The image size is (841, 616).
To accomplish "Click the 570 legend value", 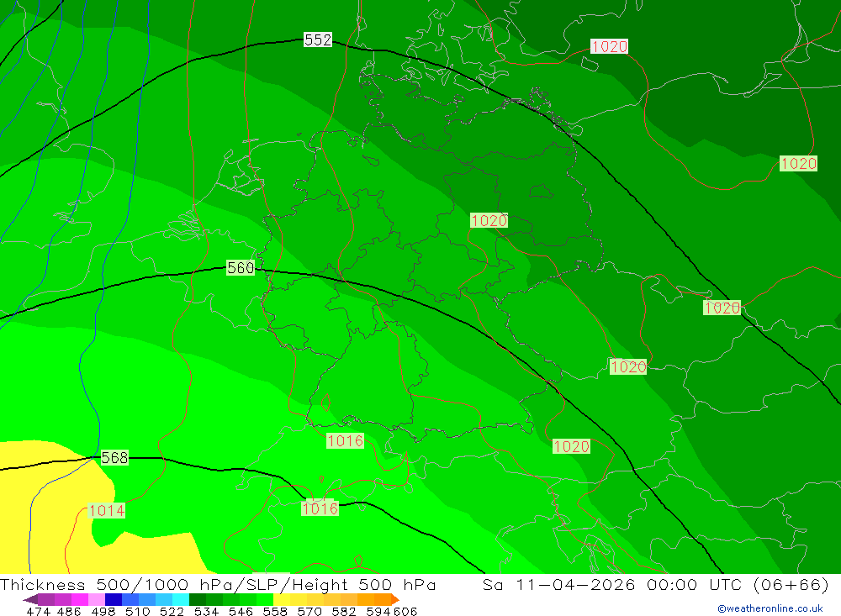I will (x=309, y=611).
